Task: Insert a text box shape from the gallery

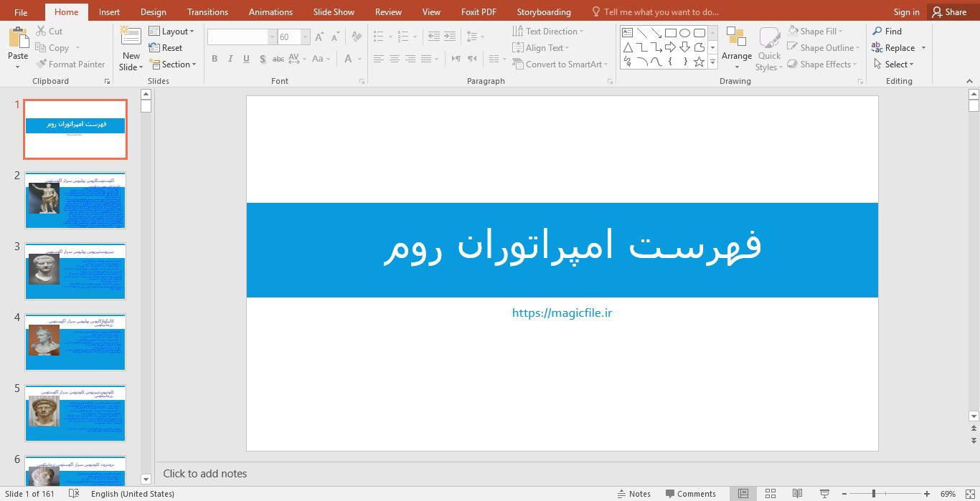Action: tap(627, 33)
